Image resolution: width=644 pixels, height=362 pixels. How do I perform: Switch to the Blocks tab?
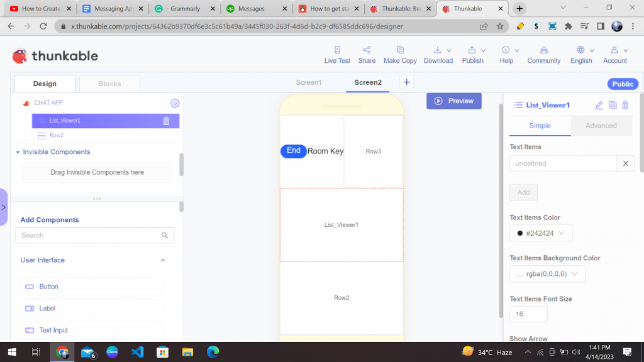(x=109, y=83)
